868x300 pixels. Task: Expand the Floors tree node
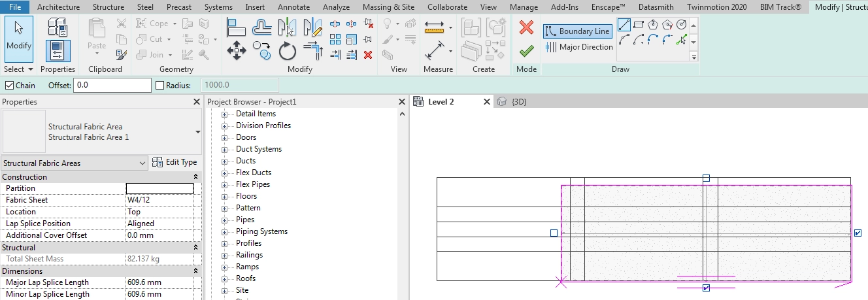[224, 197]
